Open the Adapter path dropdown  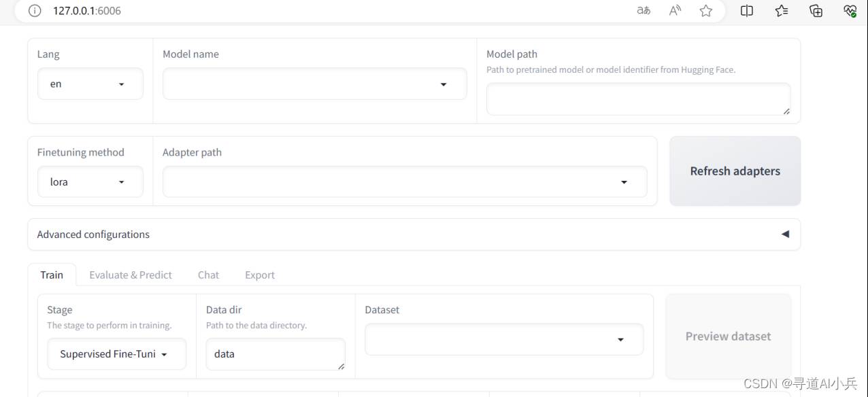[x=405, y=182]
